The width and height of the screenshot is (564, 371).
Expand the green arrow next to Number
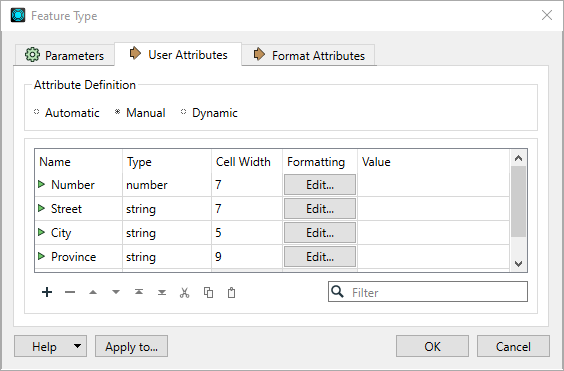41,184
